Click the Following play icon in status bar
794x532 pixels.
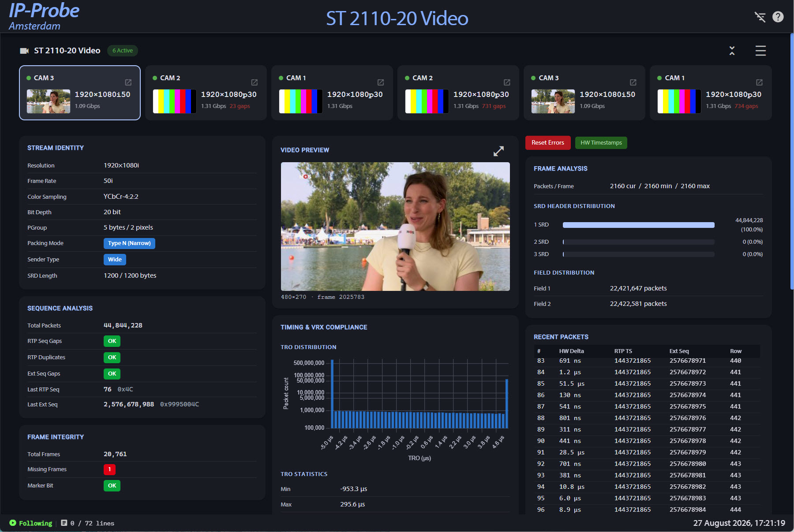tap(13, 523)
